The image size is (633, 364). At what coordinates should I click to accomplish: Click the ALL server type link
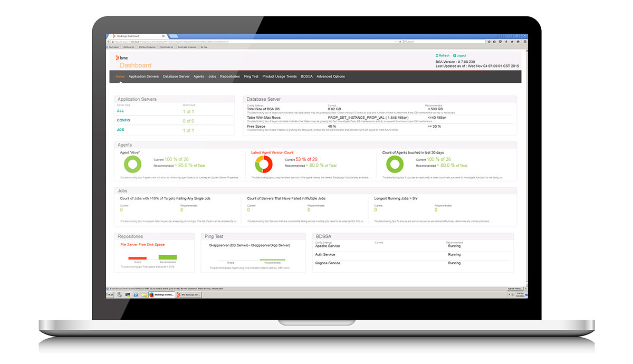120,111
